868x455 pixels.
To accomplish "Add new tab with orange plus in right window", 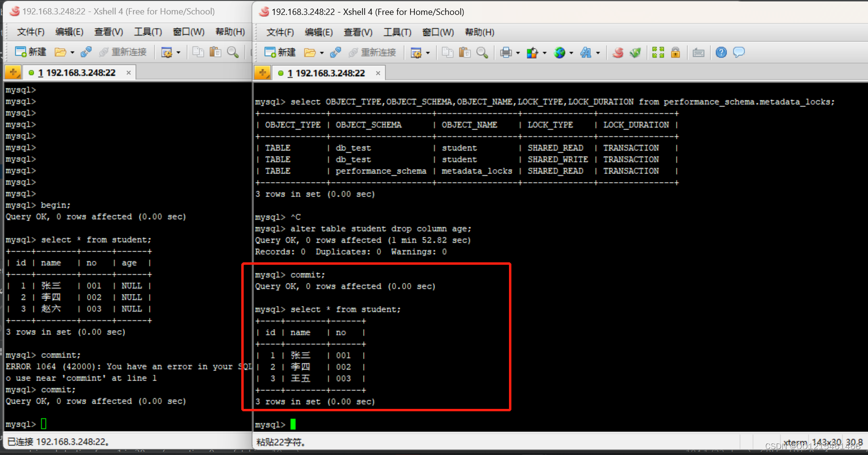I will pos(262,73).
